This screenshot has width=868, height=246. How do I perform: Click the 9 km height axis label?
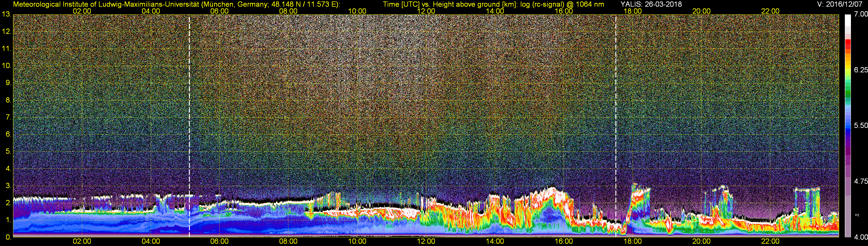(8, 83)
